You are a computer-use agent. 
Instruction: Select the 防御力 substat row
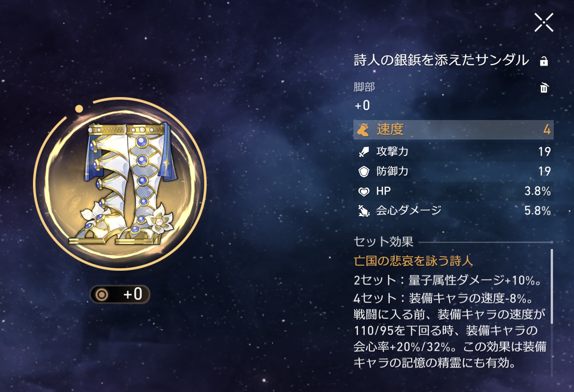pos(453,171)
